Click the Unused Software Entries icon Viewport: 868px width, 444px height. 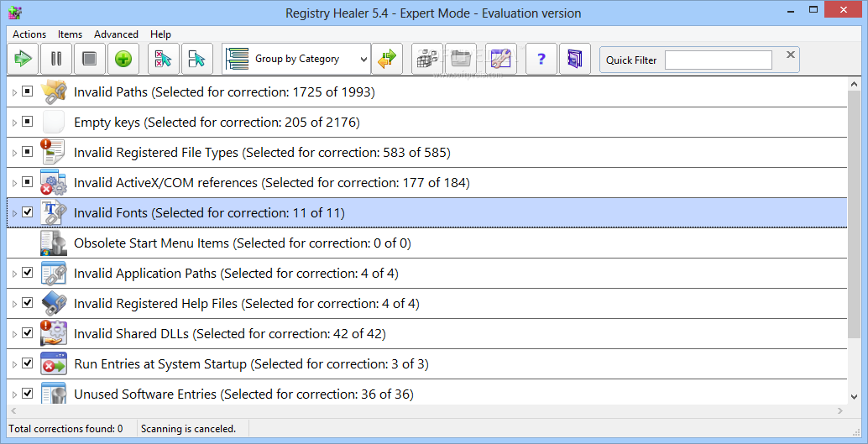pyautogui.click(x=54, y=393)
